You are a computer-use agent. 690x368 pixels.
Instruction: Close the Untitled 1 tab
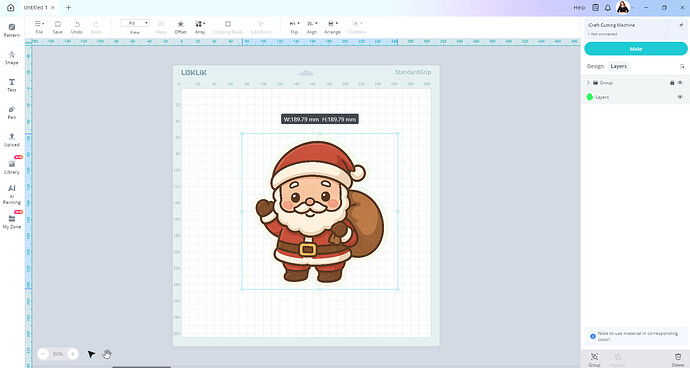(x=52, y=7)
